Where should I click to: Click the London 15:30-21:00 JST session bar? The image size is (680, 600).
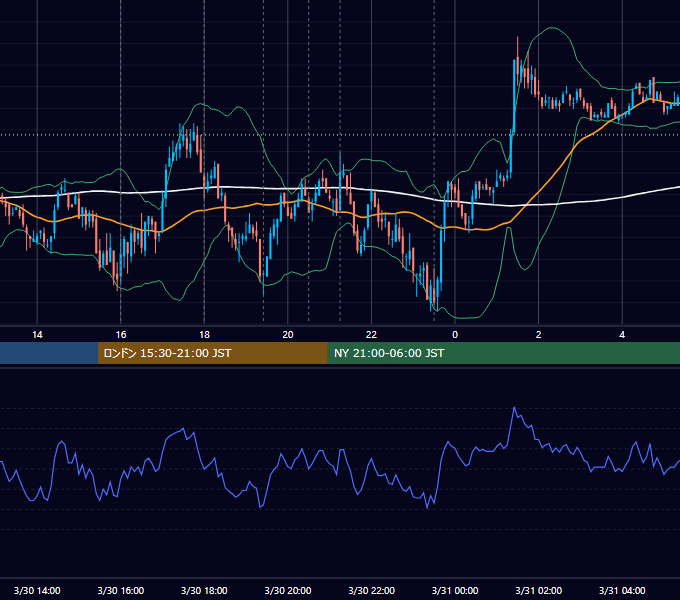tap(212, 353)
